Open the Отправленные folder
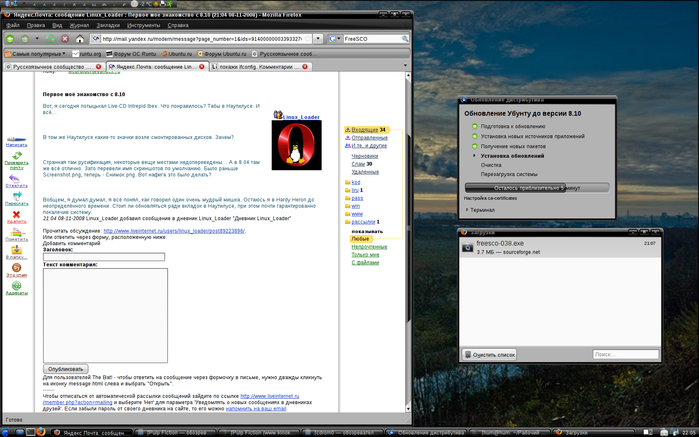The height and width of the screenshot is (437, 699). (x=369, y=138)
